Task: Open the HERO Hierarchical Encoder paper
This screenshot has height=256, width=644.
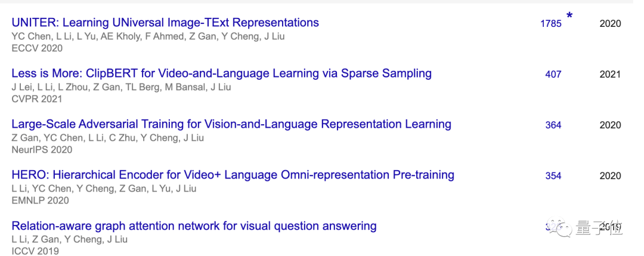Action: (x=233, y=175)
